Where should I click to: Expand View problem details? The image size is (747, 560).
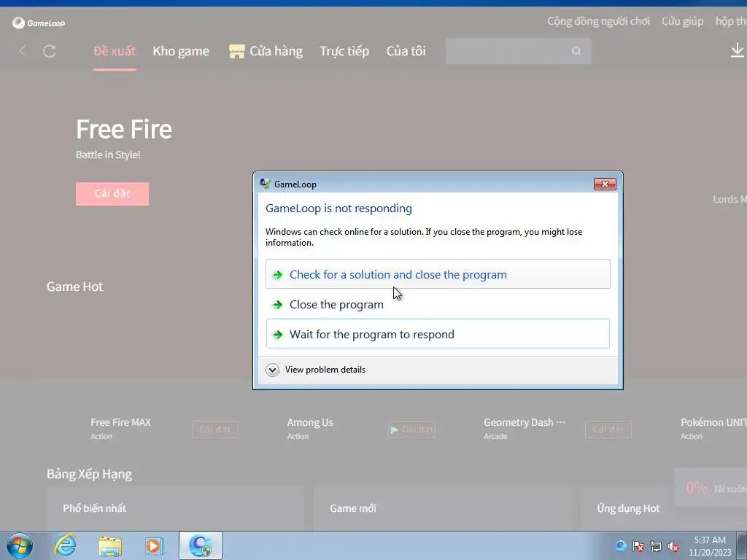(317, 370)
